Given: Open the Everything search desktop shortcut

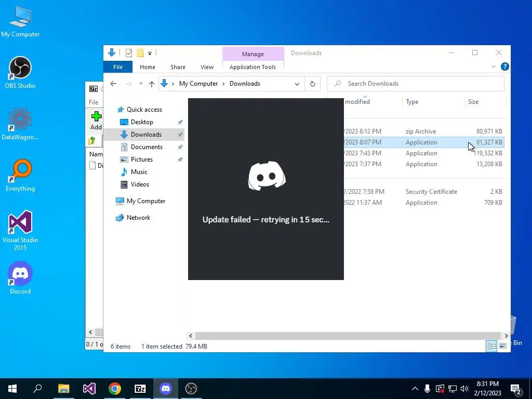Looking at the screenshot, I should pos(20,176).
